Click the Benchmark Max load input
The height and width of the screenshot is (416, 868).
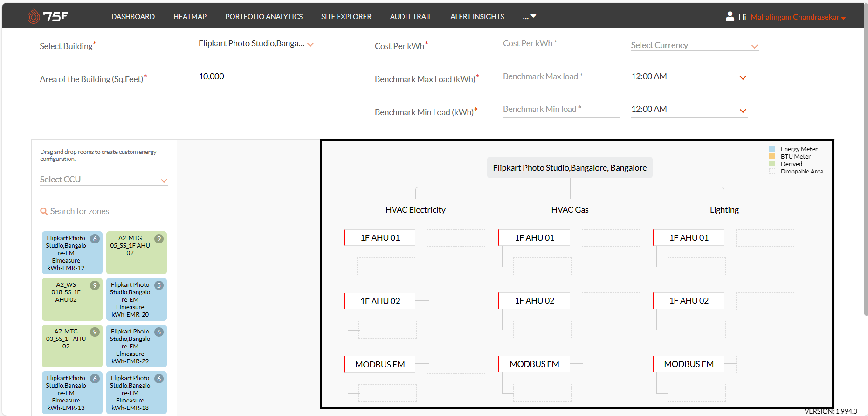point(561,76)
